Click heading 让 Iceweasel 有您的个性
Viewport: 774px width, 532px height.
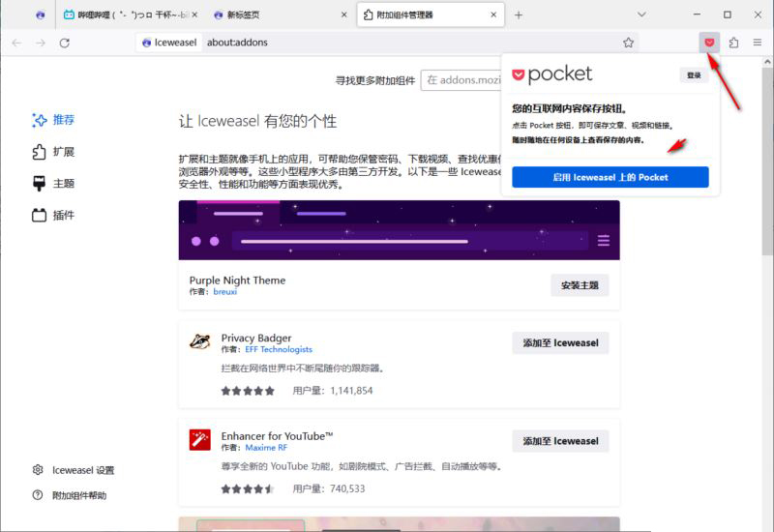(257, 122)
